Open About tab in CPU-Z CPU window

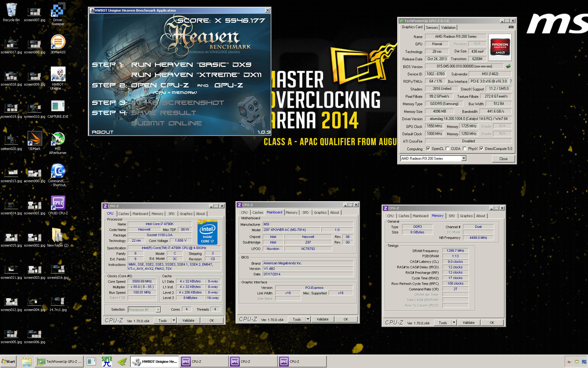201,214
